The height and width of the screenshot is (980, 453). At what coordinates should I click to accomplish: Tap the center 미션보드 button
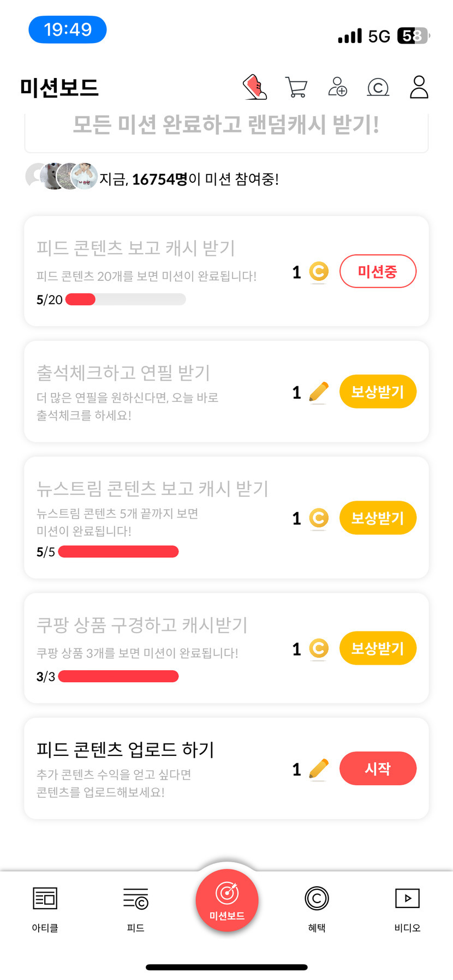point(226,900)
